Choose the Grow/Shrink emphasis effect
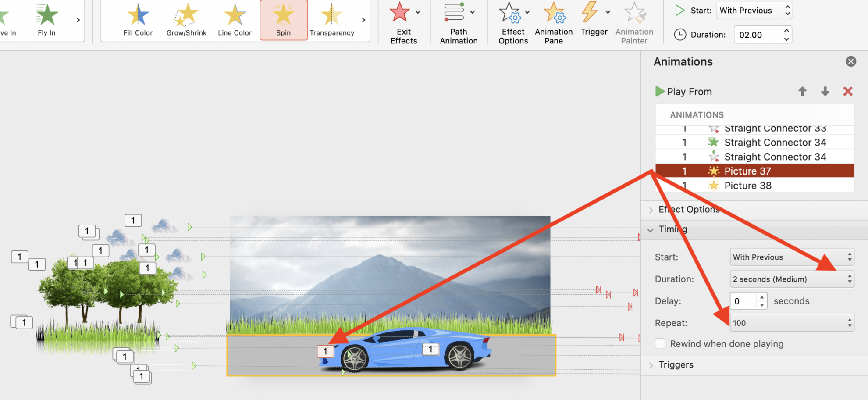The height and width of the screenshot is (400, 868). pos(186,20)
